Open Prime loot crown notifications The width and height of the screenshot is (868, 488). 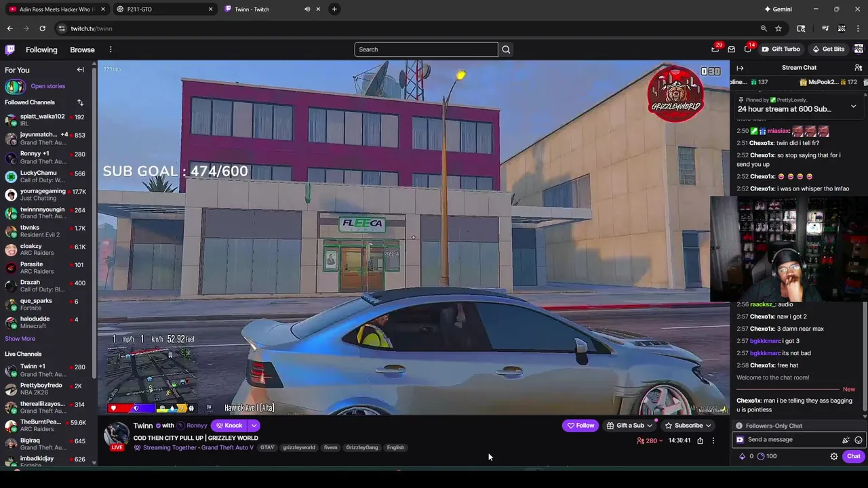click(715, 49)
